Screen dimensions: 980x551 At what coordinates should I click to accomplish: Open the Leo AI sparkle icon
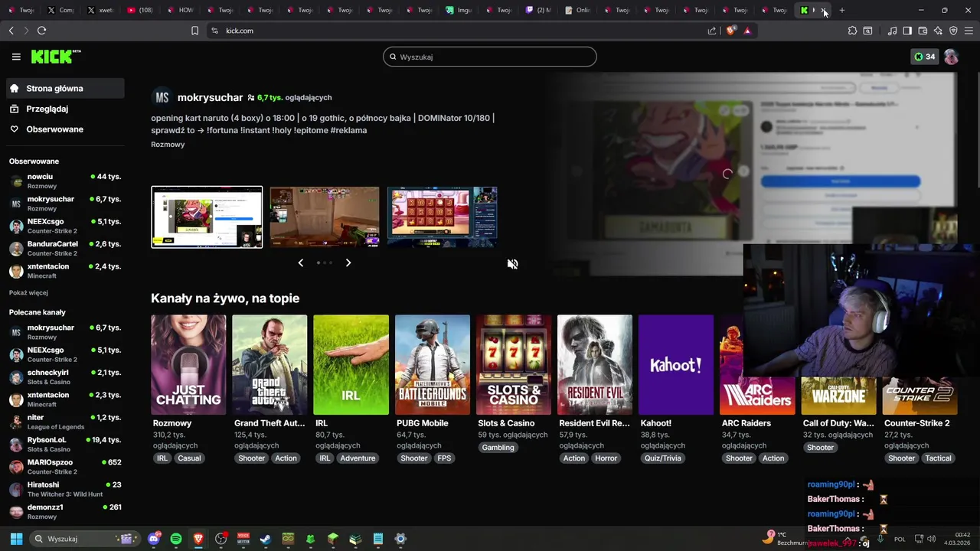click(938, 31)
